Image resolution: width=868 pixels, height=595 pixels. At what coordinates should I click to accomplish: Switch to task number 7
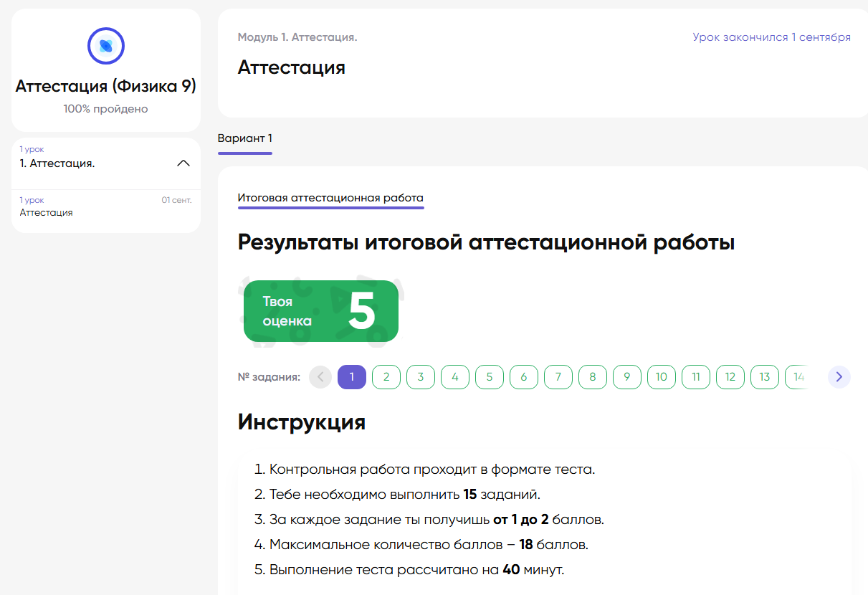558,377
